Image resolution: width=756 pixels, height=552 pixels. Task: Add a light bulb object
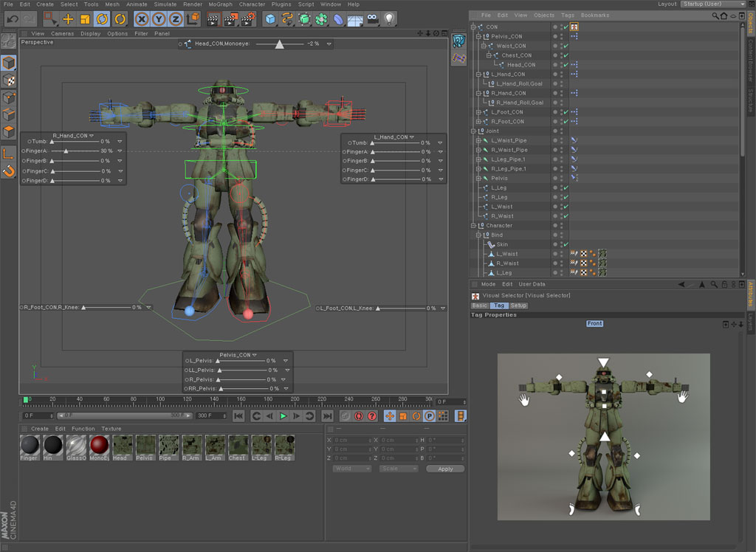pos(389,19)
